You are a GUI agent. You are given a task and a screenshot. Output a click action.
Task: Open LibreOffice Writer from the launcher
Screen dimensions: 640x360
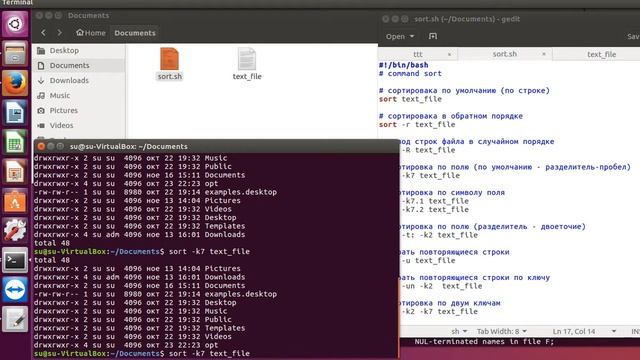tap(15, 113)
